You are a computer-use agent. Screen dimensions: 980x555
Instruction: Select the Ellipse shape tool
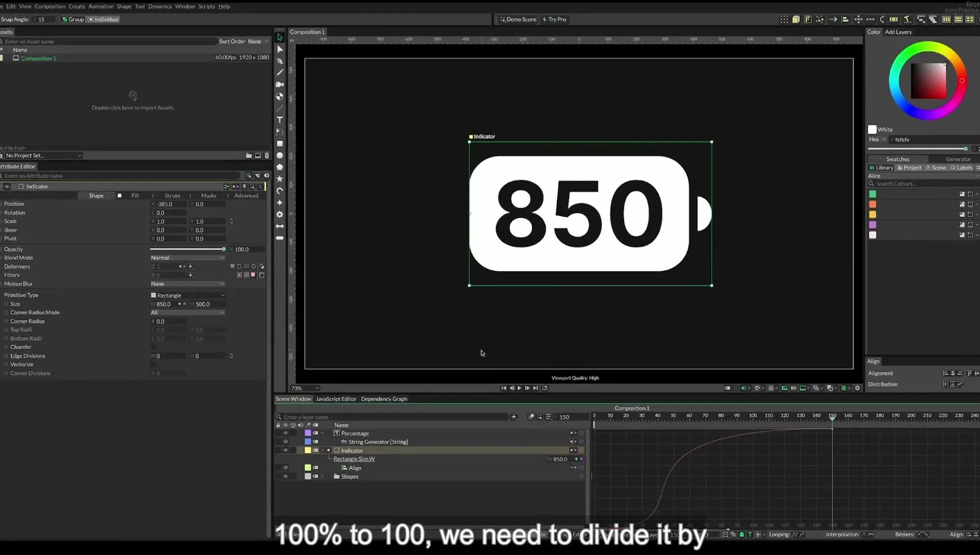coord(280,156)
